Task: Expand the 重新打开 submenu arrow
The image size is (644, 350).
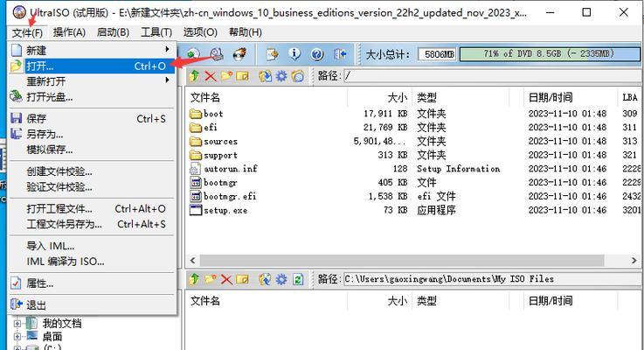Action: click(x=167, y=80)
